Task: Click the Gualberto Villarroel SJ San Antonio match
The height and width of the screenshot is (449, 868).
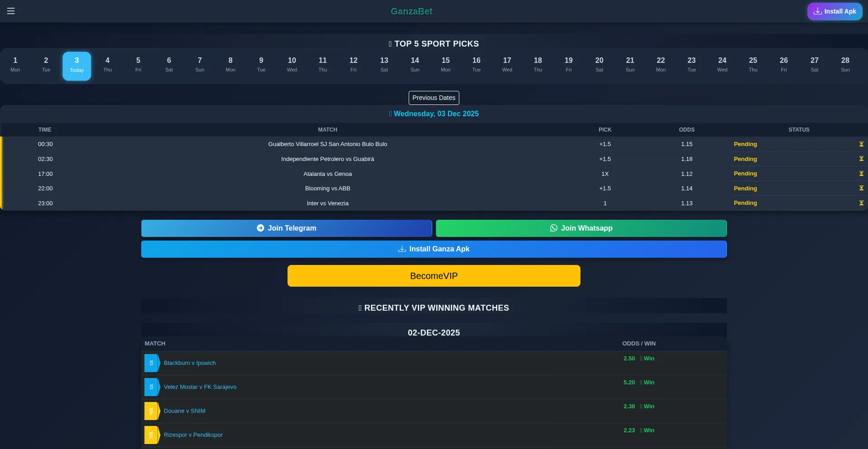Action: (x=328, y=144)
